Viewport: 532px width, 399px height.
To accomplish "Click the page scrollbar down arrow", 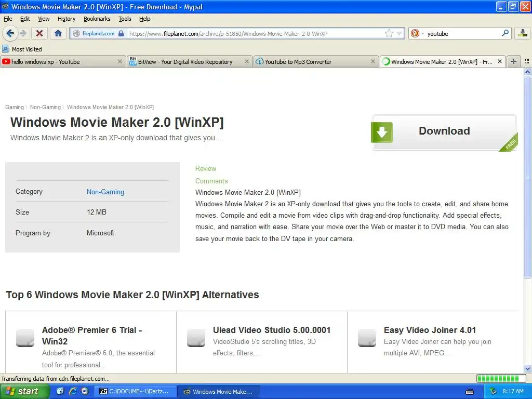I will [527, 368].
